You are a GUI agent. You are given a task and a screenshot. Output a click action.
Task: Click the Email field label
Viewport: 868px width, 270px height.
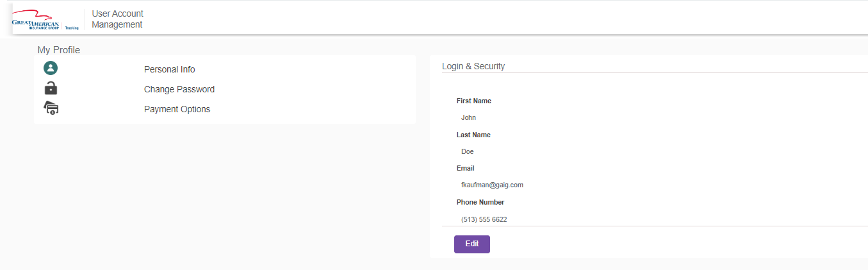click(465, 168)
